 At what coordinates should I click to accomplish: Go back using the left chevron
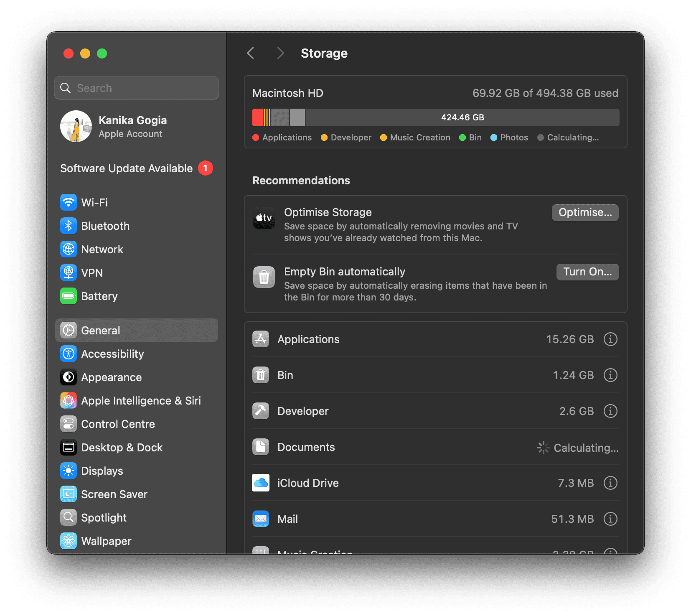click(x=251, y=53)
